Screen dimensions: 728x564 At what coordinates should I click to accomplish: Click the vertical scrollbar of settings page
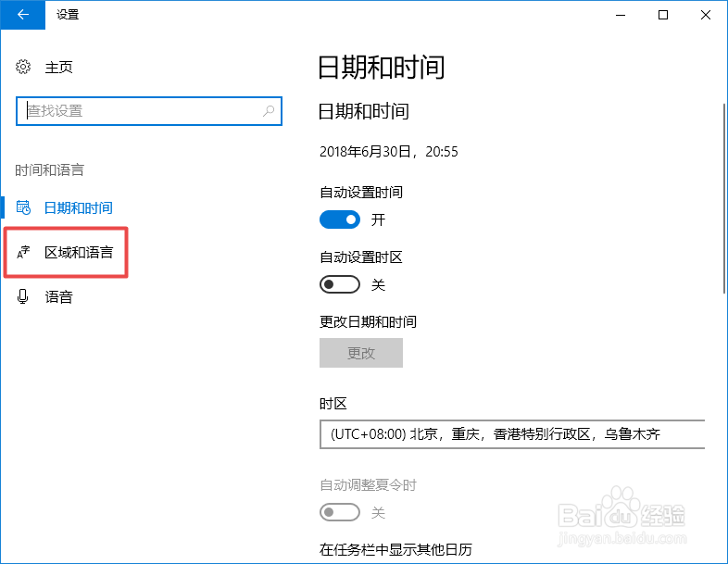[x=723, y=199]
